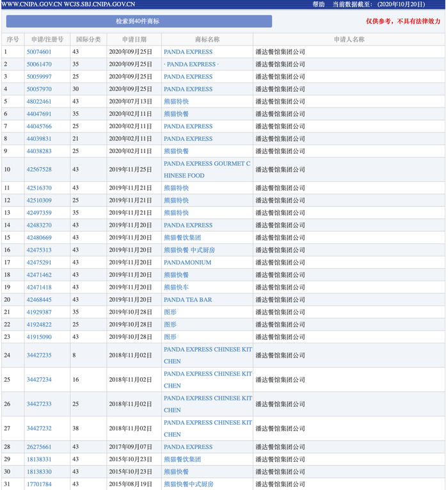
Task: Select applicant 潘达餐馆集团公司 in row 1
Action: pos(280,52)
